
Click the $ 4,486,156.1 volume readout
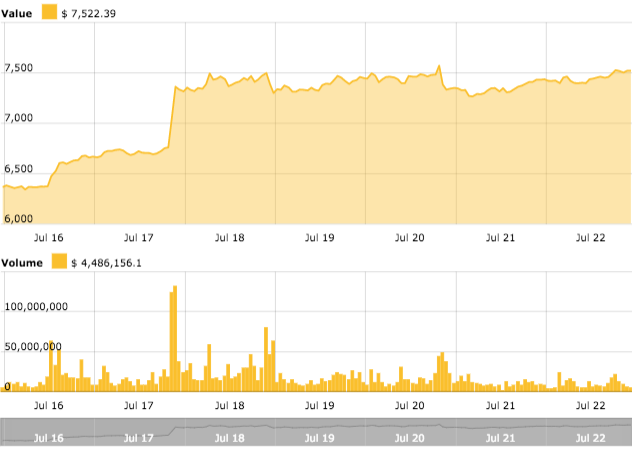coord(106,263)
